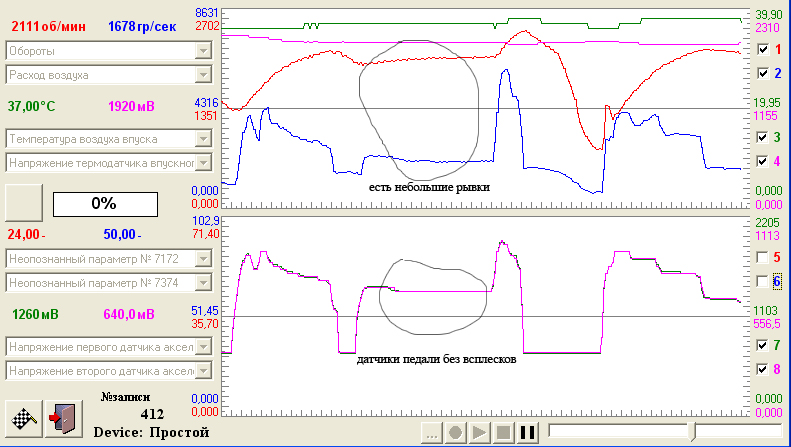The width and height of the screenshot is (791, 447).
Task: Click the round record button
Action: tap(455, 433)
